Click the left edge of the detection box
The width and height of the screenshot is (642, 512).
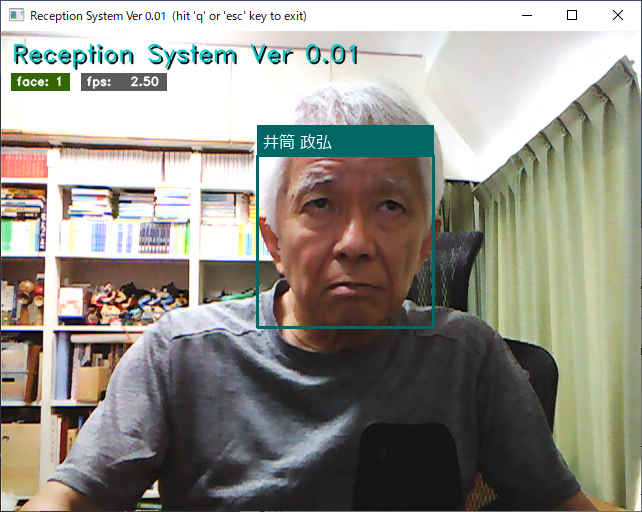click(258, 240)
